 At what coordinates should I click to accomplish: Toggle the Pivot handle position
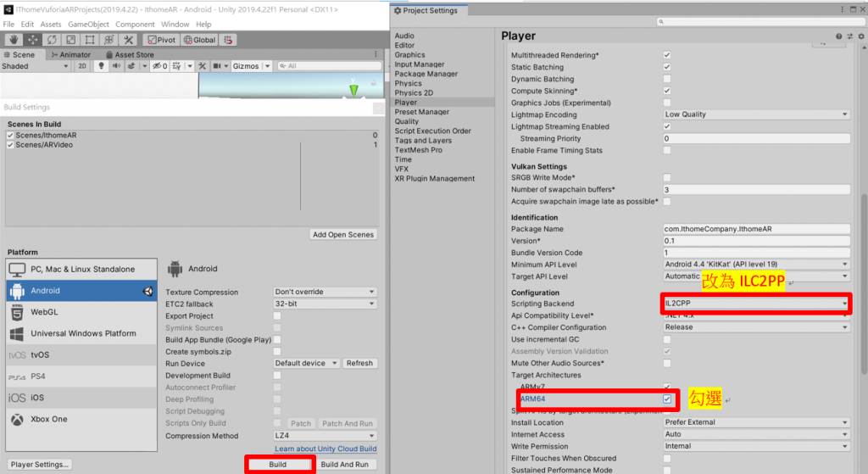(161, 40)
